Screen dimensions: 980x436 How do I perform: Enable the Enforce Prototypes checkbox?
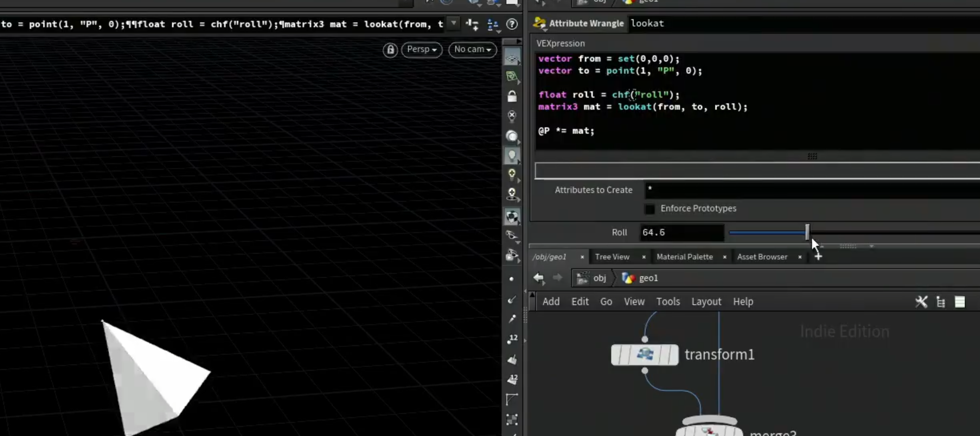click(650, 209)
